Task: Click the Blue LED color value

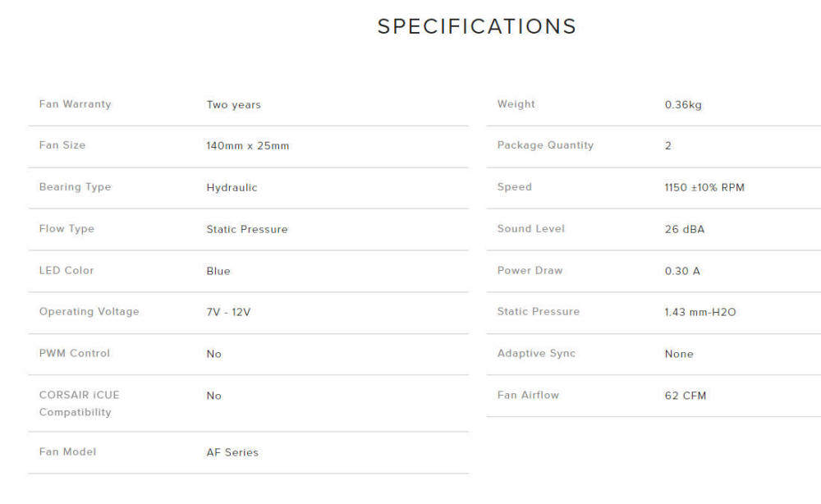Action: (x=218, y=272)
